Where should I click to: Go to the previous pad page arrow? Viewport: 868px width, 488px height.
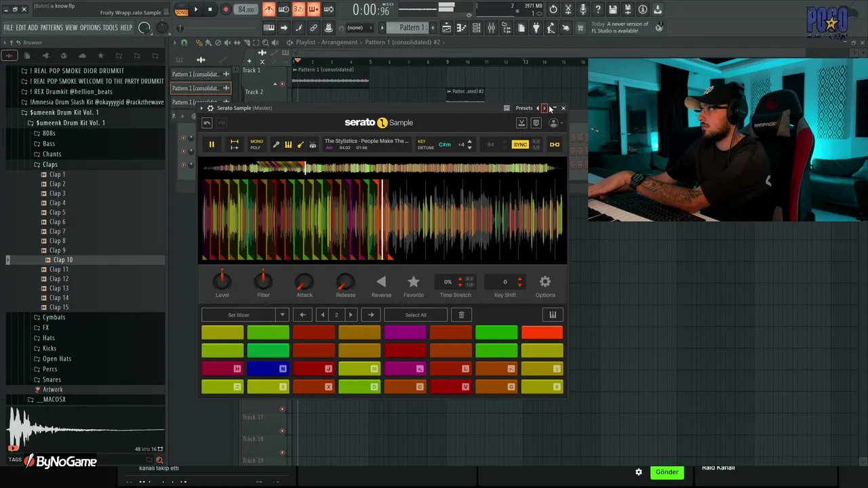[x=322, y=314]
